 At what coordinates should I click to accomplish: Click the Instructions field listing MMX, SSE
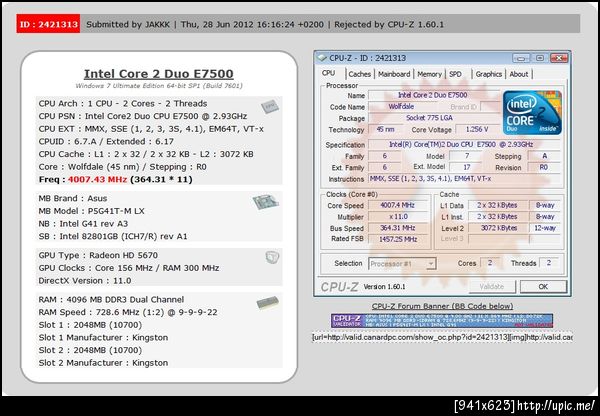(x=464, y=179)
